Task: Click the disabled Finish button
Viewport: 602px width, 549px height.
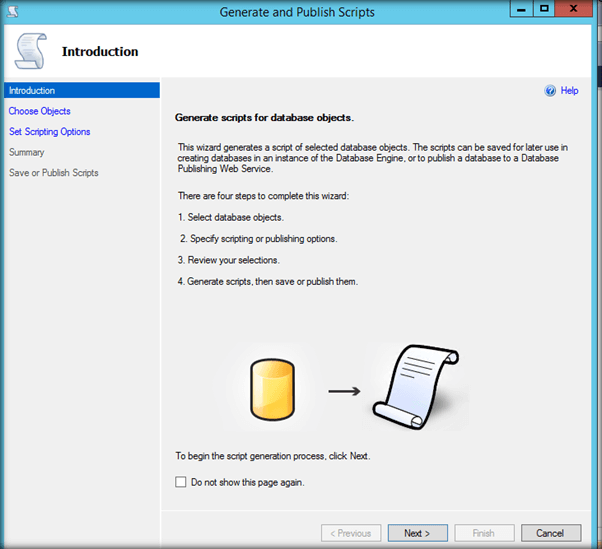Action: [484, 533]
